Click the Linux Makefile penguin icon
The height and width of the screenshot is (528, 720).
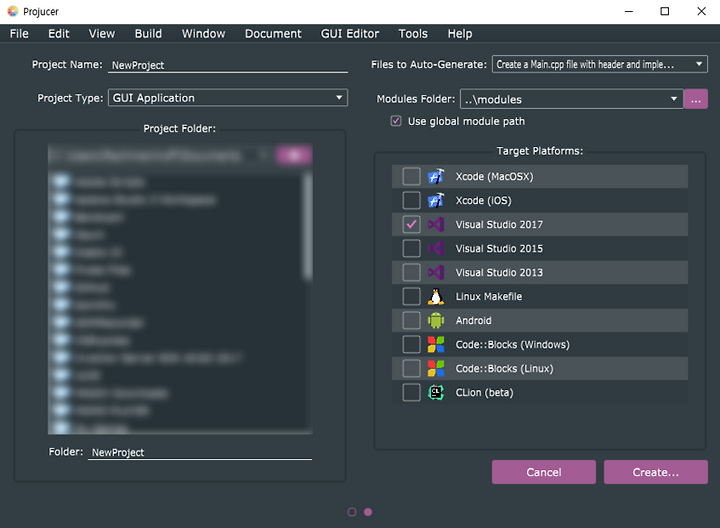(436, 297)
